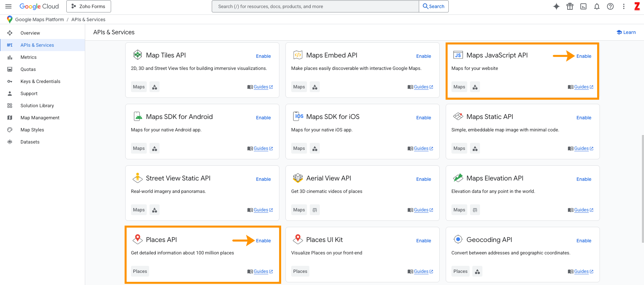The image size is (644, 285).
Task: Click the Learn link
Action: 626,32
